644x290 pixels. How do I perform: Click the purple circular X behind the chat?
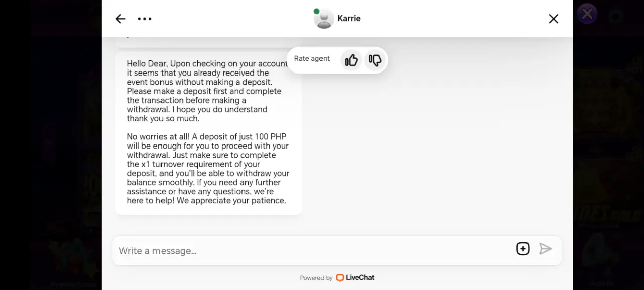[587, 14]
